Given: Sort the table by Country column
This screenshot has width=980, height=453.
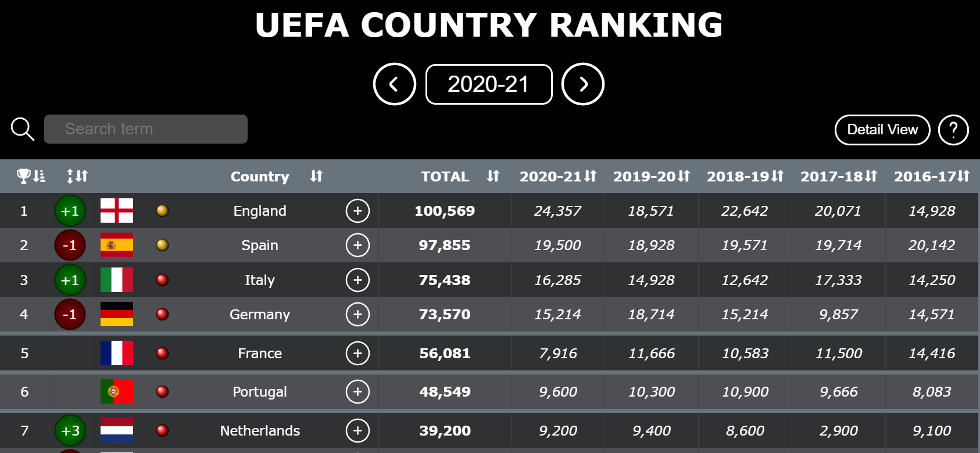Looking at the screenshot, I should [316, 176].
